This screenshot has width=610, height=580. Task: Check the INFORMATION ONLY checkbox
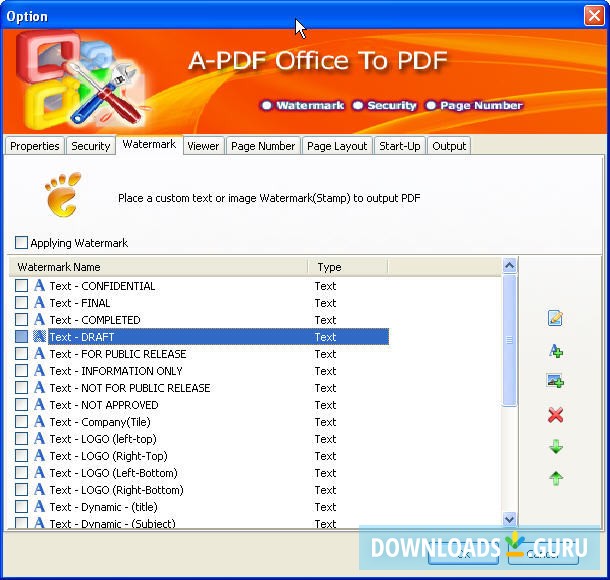click(x=21, y=371)
